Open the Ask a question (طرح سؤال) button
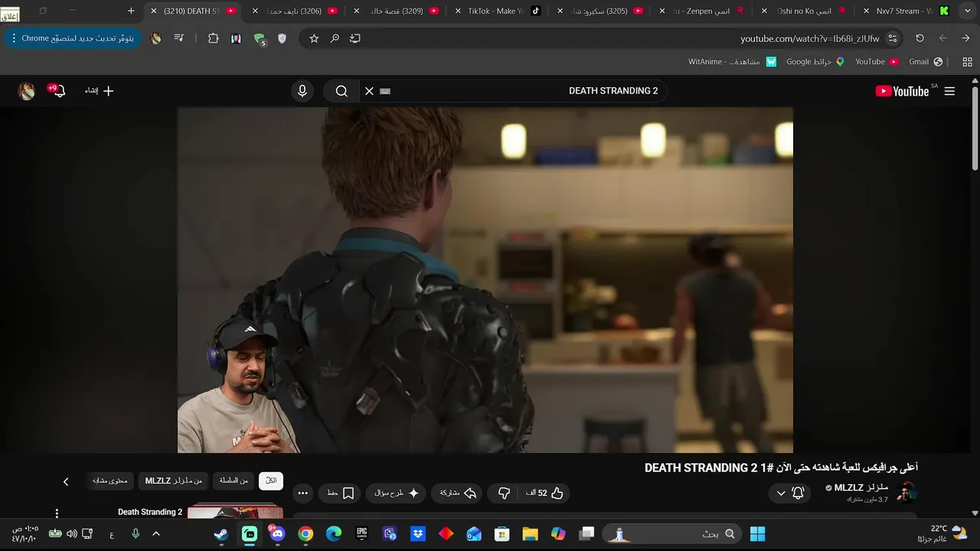The width and height of the screenshot is (980, 551). tap(397, 493)
